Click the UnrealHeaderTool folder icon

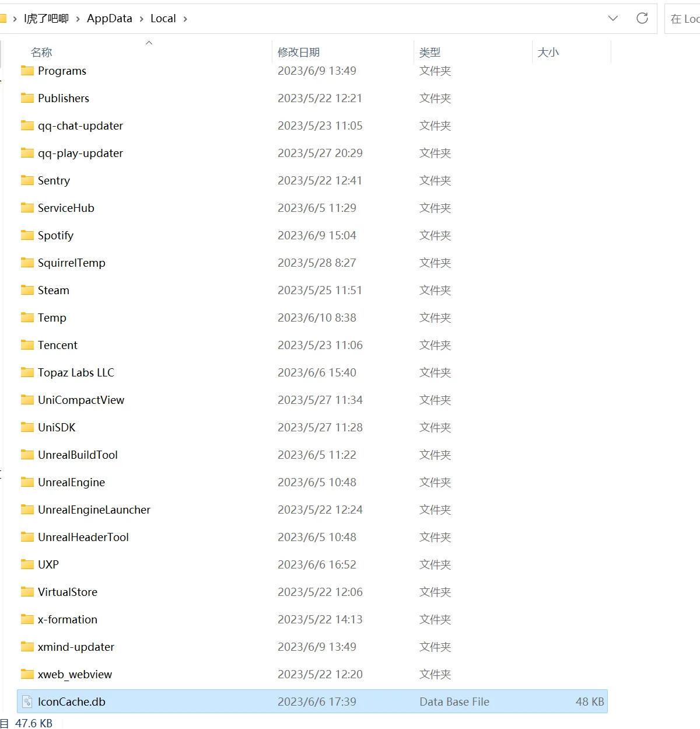point(27,537)
